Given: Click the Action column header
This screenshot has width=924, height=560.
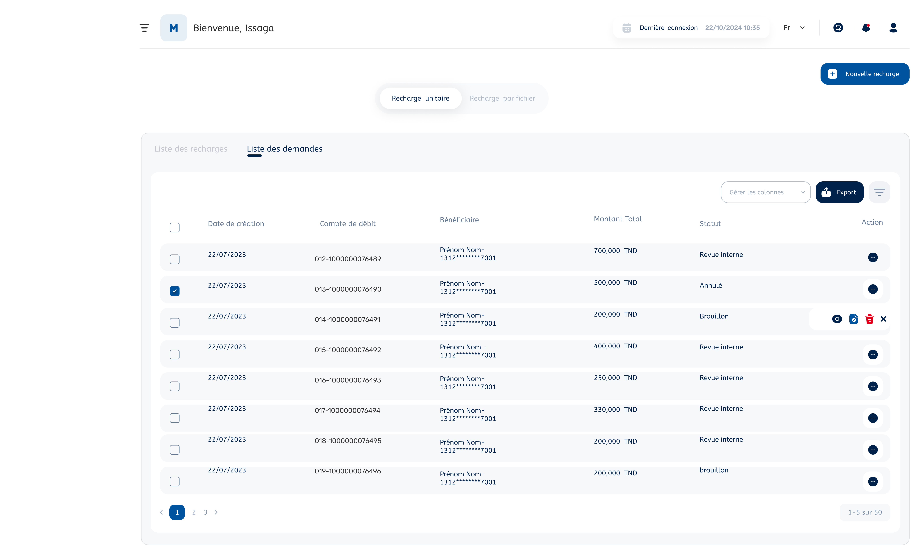Looking at the screenshot, I should (x=872, y=222).
